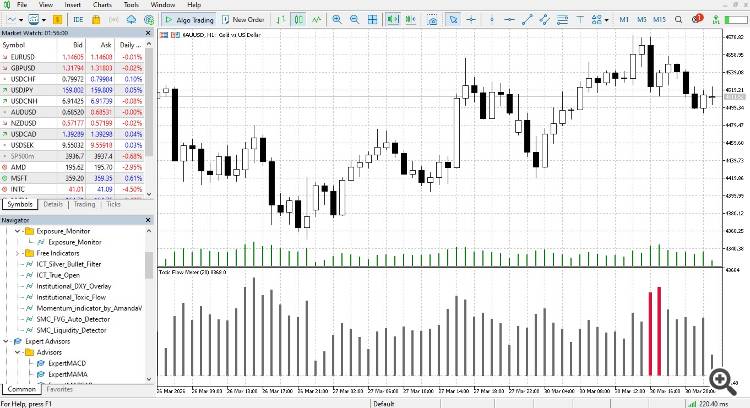Select GBPUSD in Market Watch
750x408 pixels.
coord(72,68)
